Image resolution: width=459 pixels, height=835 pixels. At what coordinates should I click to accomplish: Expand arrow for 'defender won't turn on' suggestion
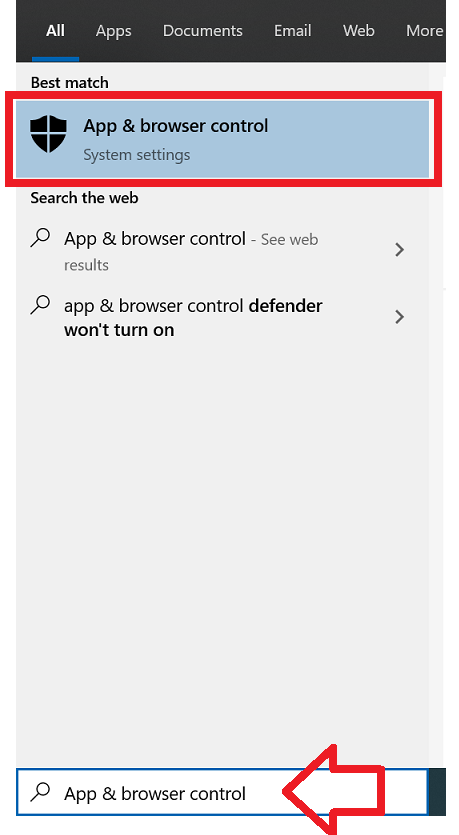click(399, 317)
